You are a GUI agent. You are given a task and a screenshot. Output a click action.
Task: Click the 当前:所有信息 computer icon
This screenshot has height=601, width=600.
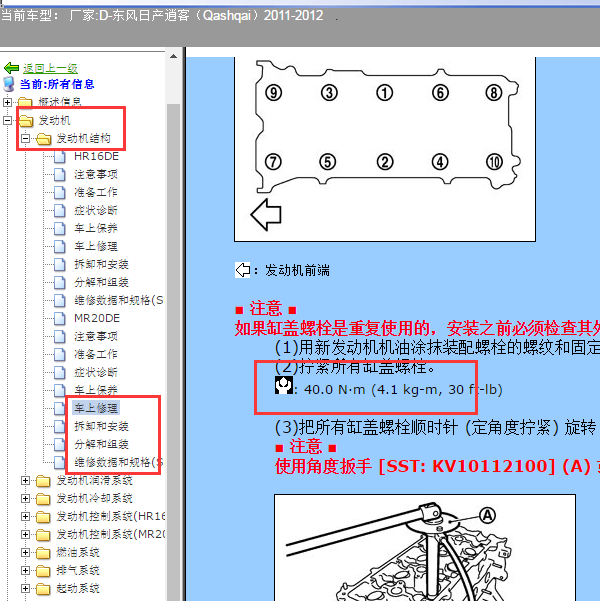[8, 84]
